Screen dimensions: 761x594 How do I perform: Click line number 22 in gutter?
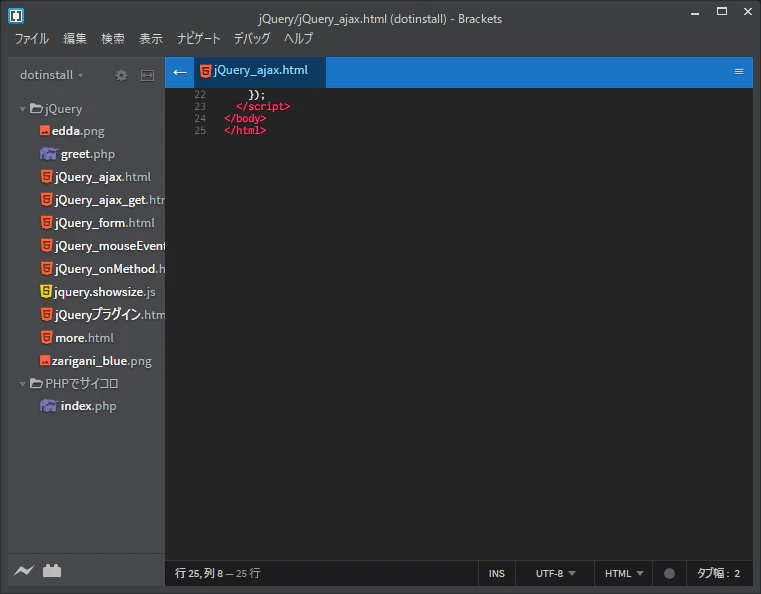coord(200,95)
